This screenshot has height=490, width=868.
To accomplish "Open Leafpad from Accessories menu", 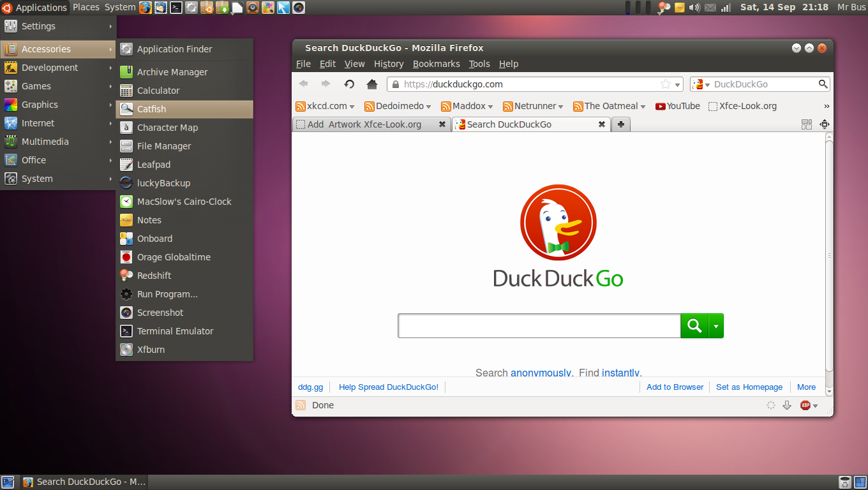I will (x=184, y=165).
